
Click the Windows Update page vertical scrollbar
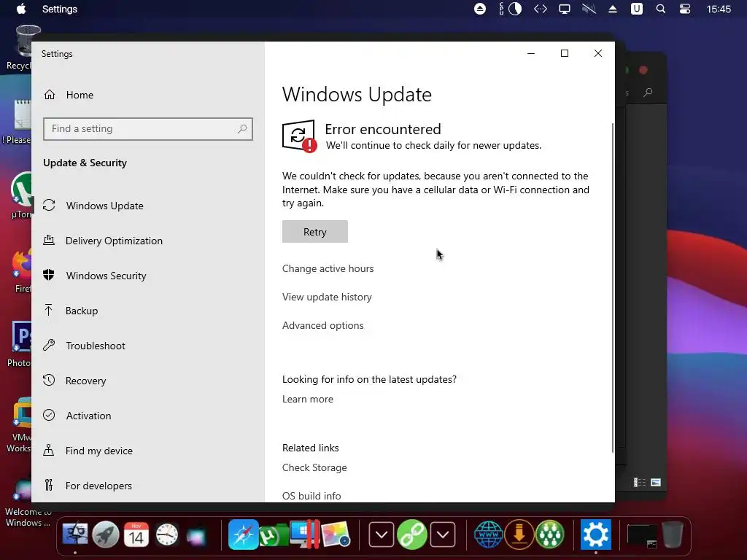click(x=613, y=288)
